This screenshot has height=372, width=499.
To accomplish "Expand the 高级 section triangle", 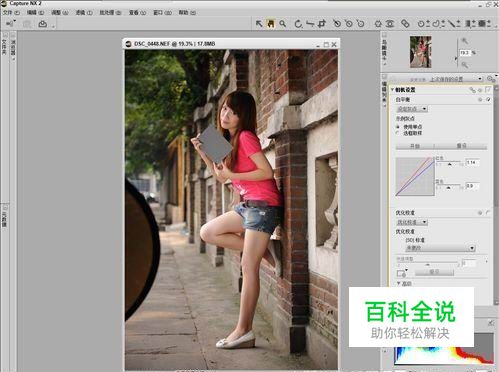I will coord(398,283).
